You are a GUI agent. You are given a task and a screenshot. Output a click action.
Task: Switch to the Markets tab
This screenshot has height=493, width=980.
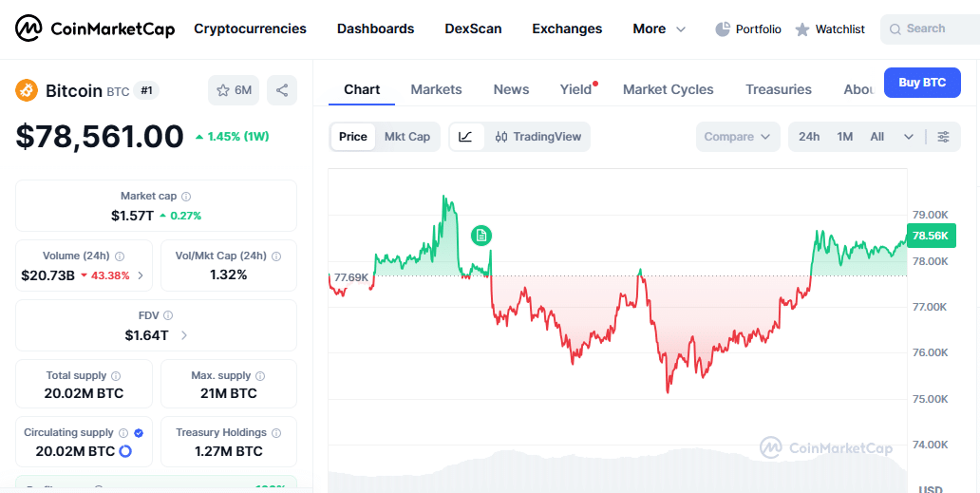tap(436, 89)
